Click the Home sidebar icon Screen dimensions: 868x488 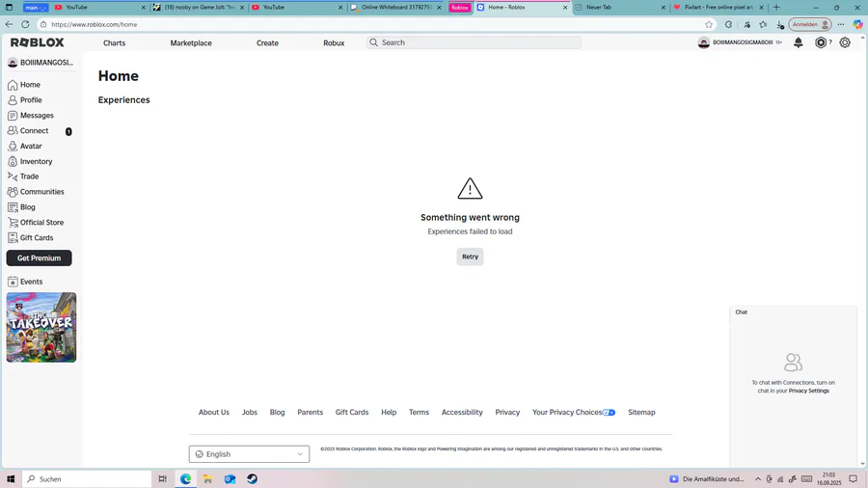click(x=13, y=85)
